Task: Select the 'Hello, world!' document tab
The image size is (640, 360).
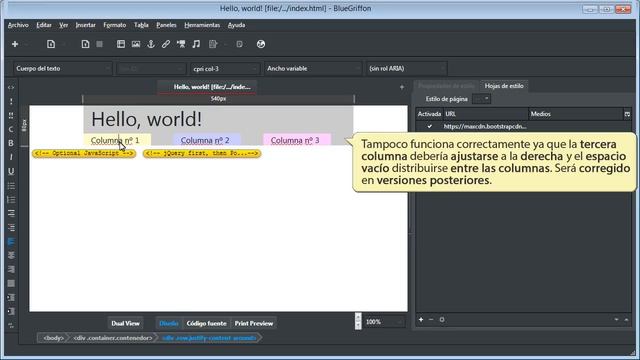Action: 207,87
